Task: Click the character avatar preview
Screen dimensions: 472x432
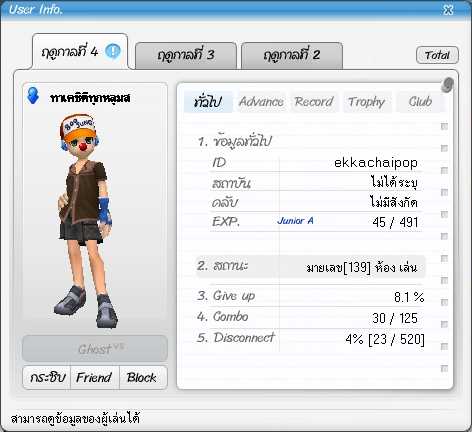Action: (86, 220)
